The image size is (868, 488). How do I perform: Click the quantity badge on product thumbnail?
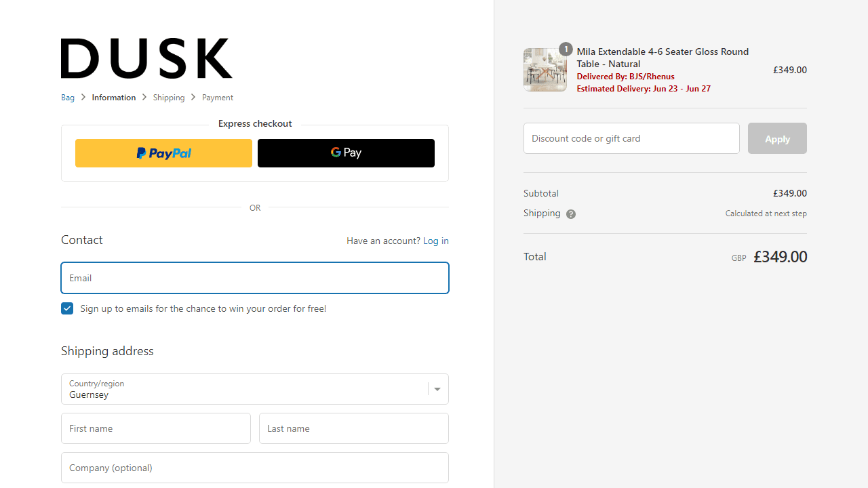pyautogui.click(x=566, y=49)
